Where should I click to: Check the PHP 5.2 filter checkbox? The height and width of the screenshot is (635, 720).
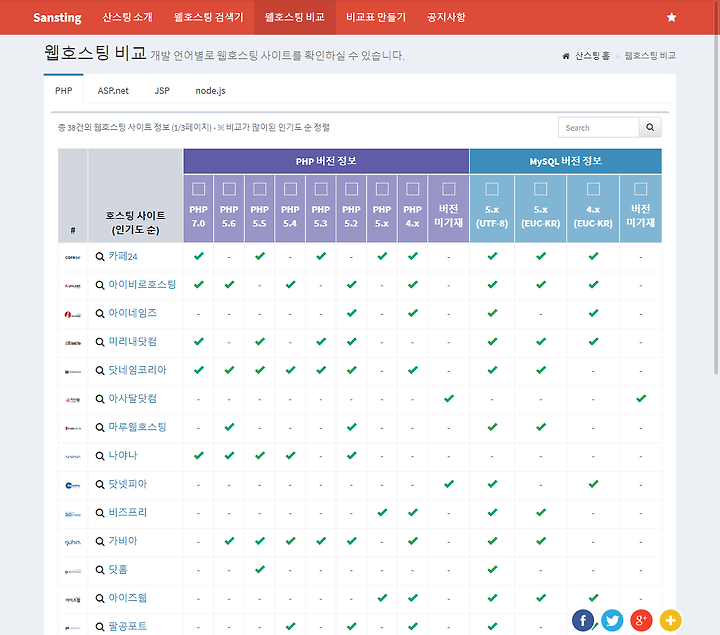(351, 189)
